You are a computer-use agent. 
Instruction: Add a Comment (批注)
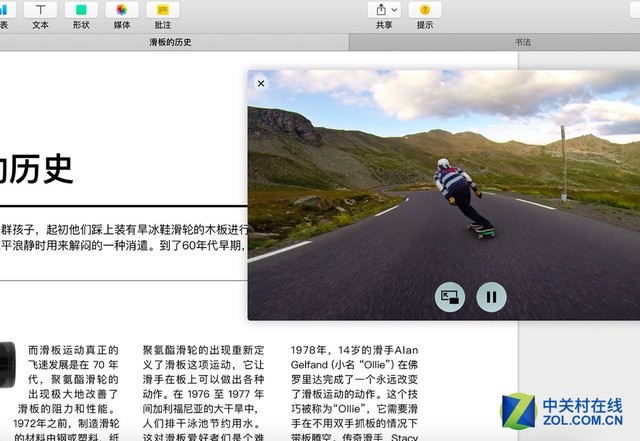click(162, 10)
